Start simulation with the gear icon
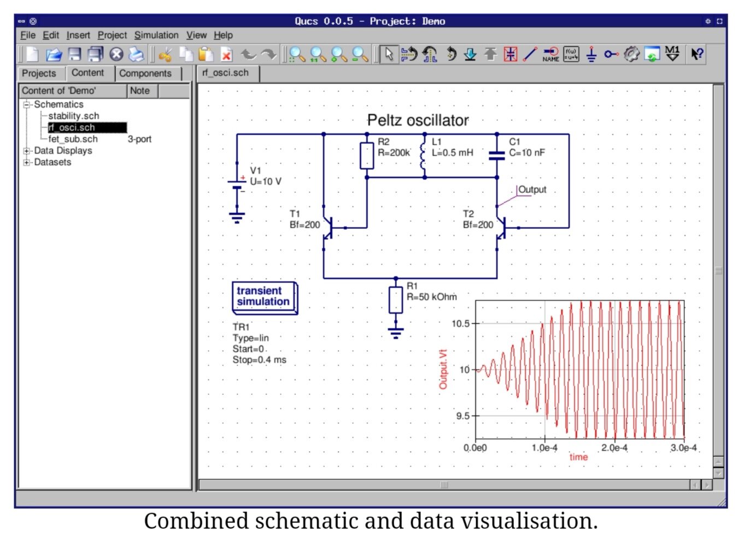This screenshot has width=756, height=543. (631, 54)
